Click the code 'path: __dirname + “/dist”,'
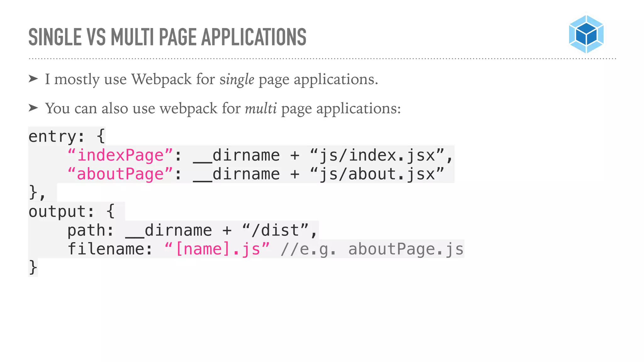Viewport: 644px width, 362px height. [x=193, y=230]
